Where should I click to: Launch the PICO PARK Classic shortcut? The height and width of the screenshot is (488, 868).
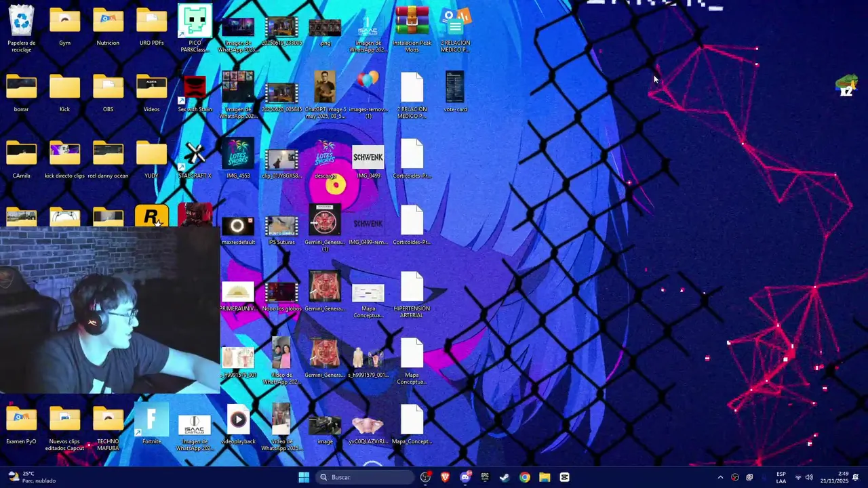tap(195, 28)
